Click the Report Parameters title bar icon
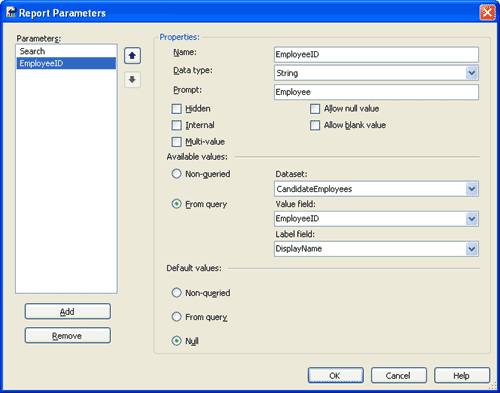This screenshot has height=393, width=500. 11,13
